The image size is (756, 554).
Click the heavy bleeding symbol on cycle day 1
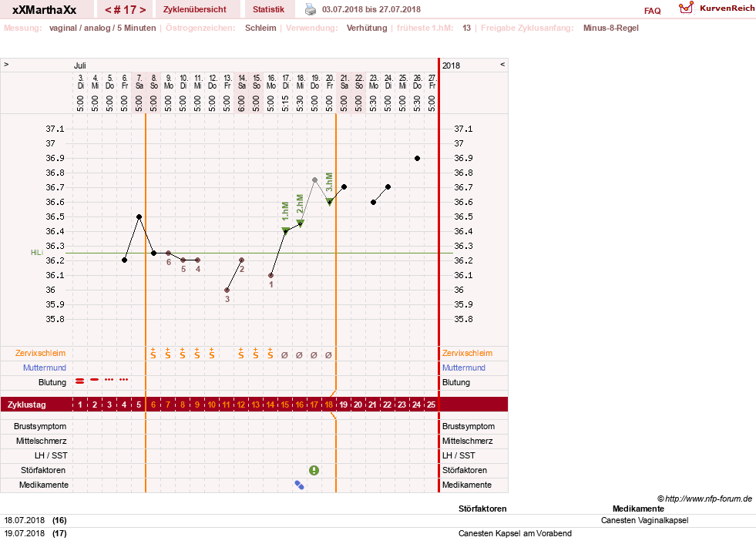[x=80, y=381]
